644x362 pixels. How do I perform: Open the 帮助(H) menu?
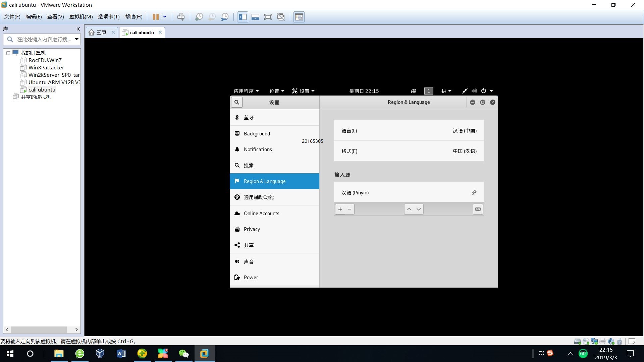pyautogui.click(x=133, y=17)
